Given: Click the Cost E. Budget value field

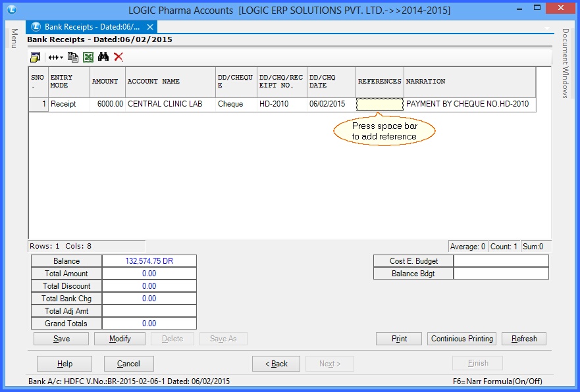Looking at the screenshot, I should click(501, 261).
